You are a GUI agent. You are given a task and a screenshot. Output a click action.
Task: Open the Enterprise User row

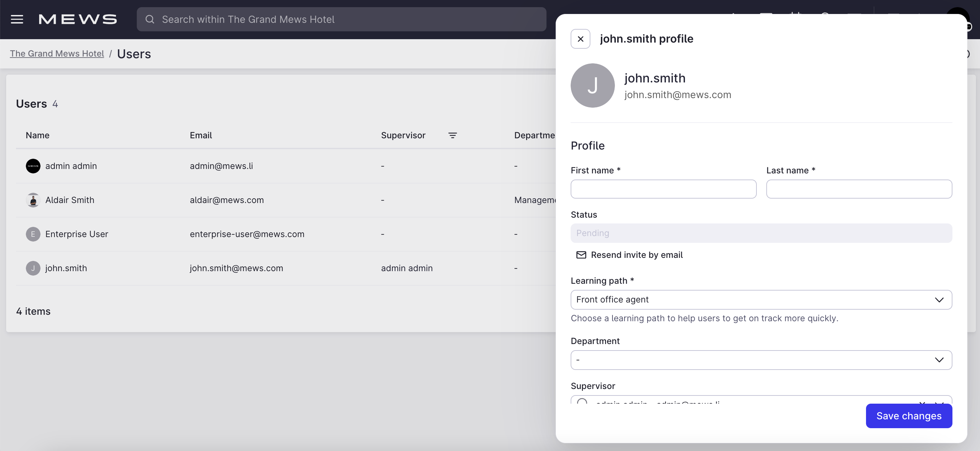pyautogui.click(x=286, y=234)
